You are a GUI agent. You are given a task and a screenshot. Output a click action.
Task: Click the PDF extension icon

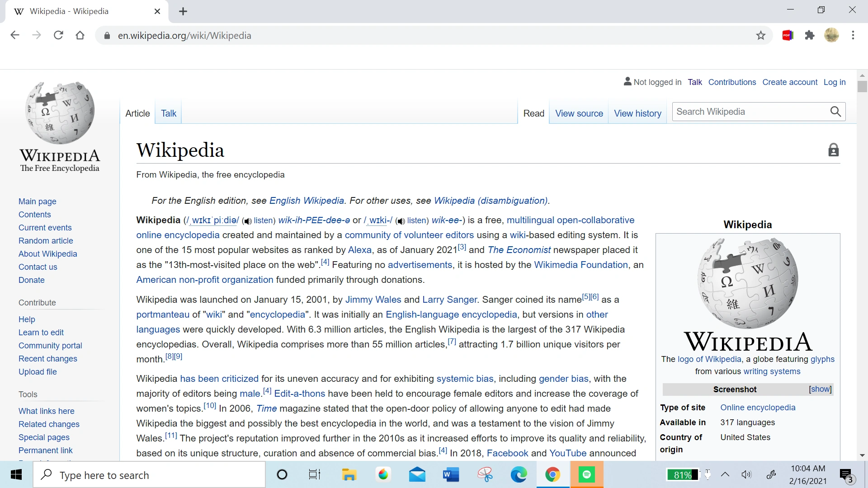[788, 35]
